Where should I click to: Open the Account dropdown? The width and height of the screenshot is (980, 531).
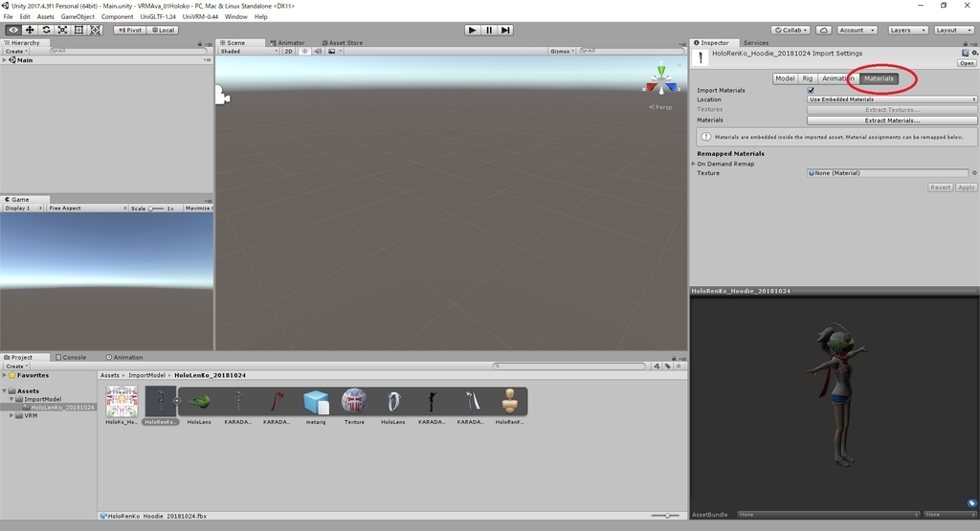click(x=857, y=30)
